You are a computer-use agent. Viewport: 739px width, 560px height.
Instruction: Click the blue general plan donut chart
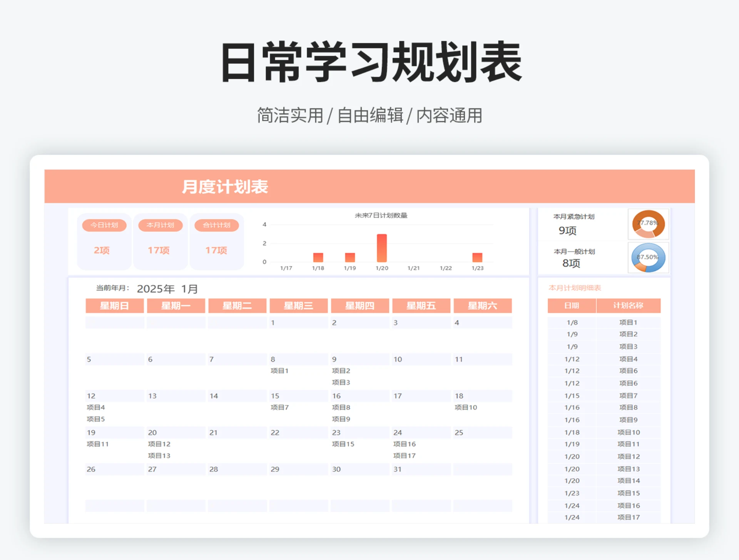[x=648, y=258]
